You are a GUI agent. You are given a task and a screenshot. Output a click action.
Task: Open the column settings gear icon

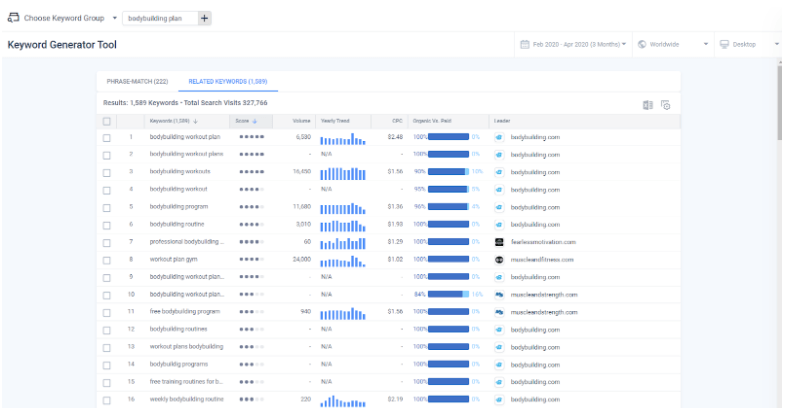coord(666,105)
